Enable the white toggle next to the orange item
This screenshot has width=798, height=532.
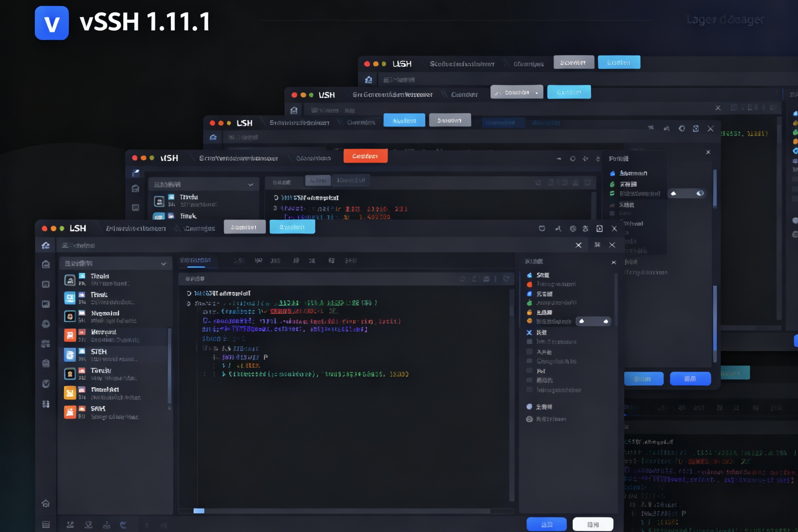tap(606, 321)
